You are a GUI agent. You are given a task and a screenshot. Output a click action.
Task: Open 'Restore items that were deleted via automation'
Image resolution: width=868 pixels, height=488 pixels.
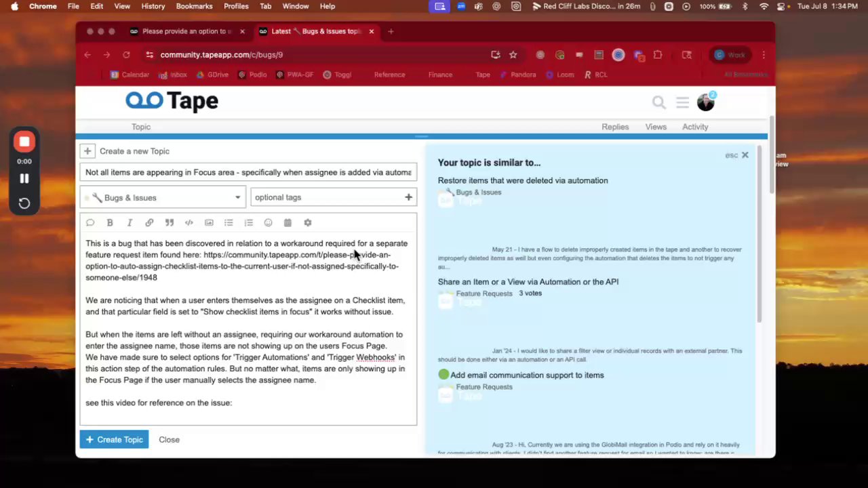523,180
